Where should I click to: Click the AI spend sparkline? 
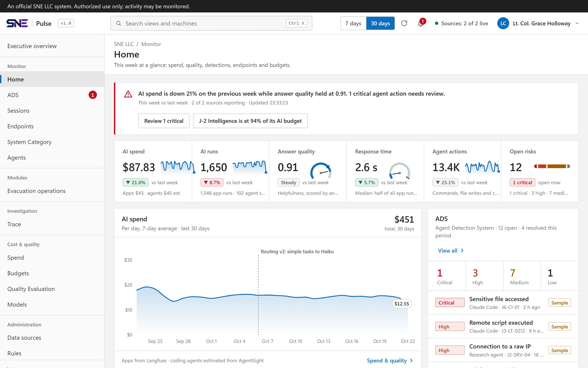click(178, 167)
